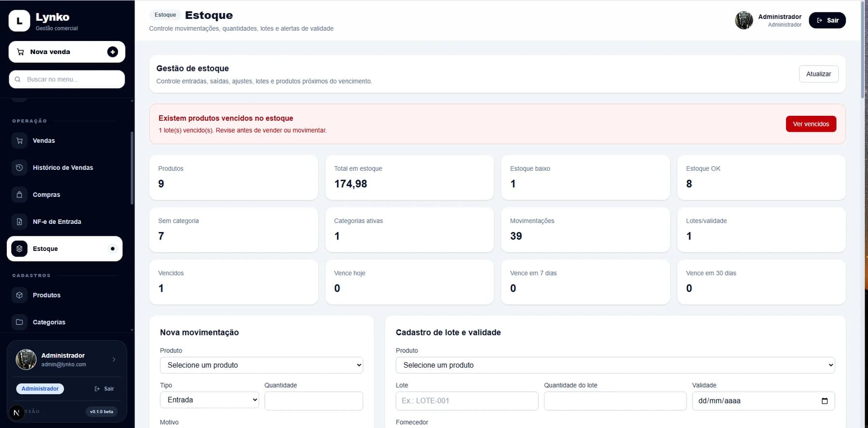Click the plus icon in Nova venda
868x428 pixels.
112,52
